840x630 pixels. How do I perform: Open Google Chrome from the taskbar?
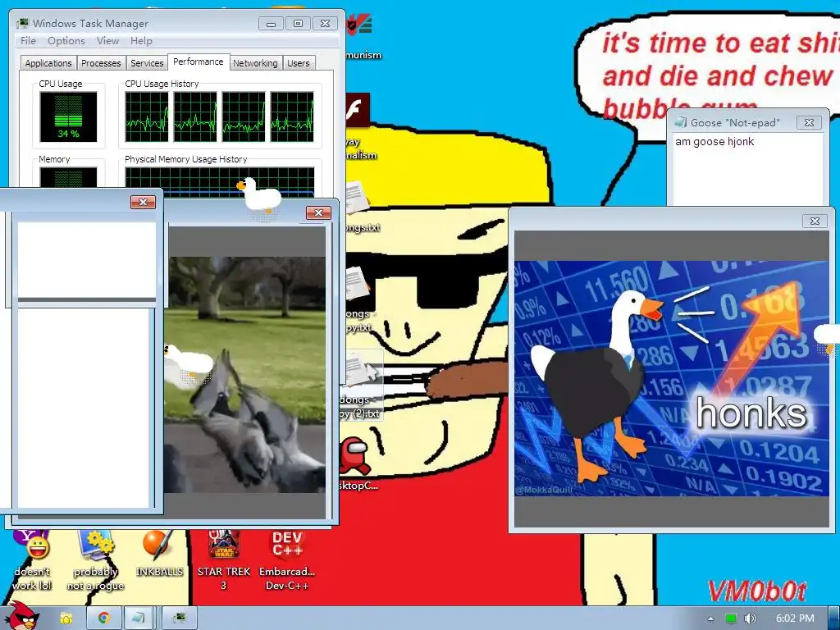coord(103,619)
